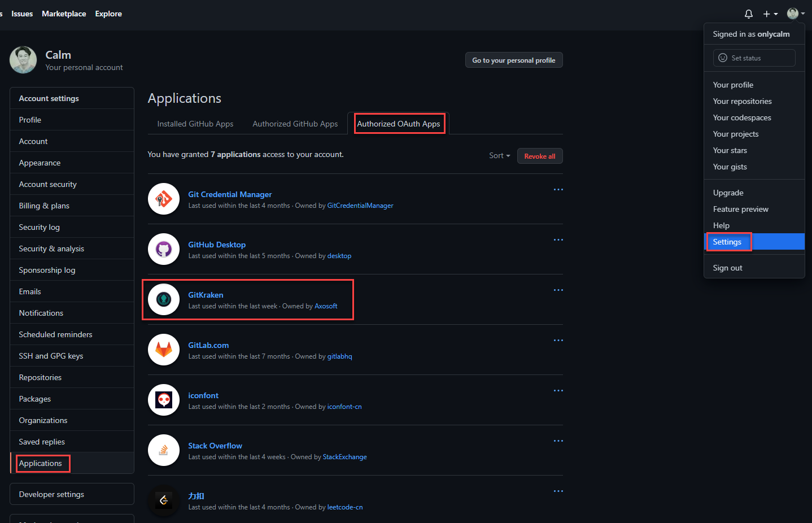The height and width of the screenshot is (523, 812).
Task: Open Scheduled reminders in sidebar
Action: pos(72,334)
